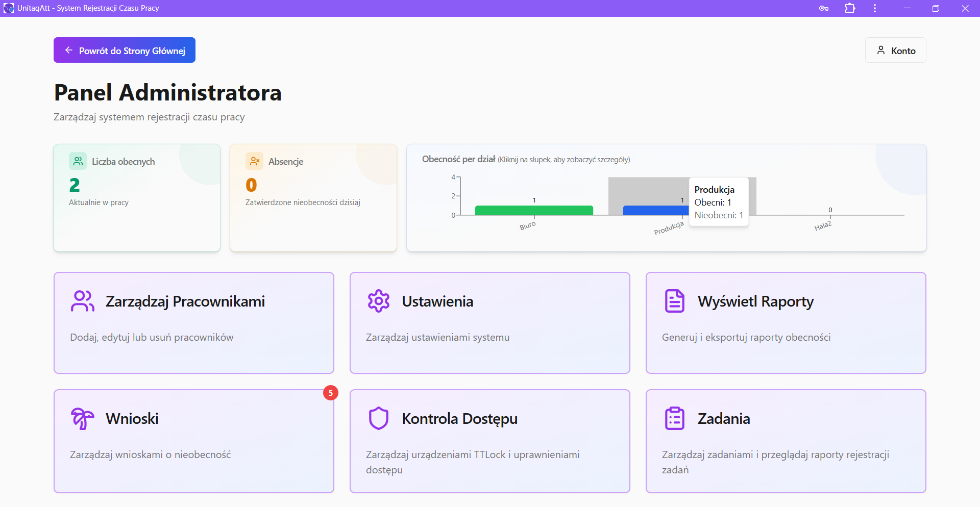Open Kontrola Dostępu card title

point(460,418)
